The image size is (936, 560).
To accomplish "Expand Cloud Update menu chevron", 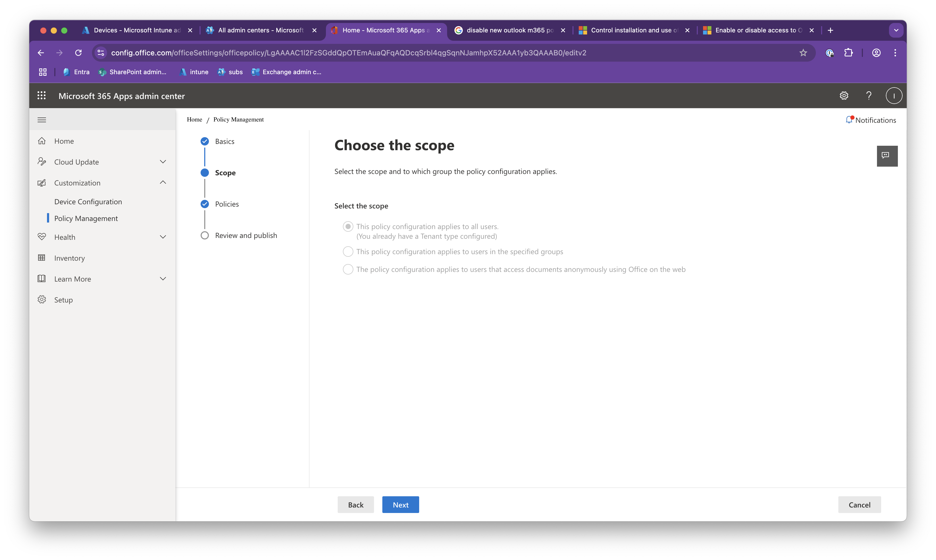I will 163,162.
